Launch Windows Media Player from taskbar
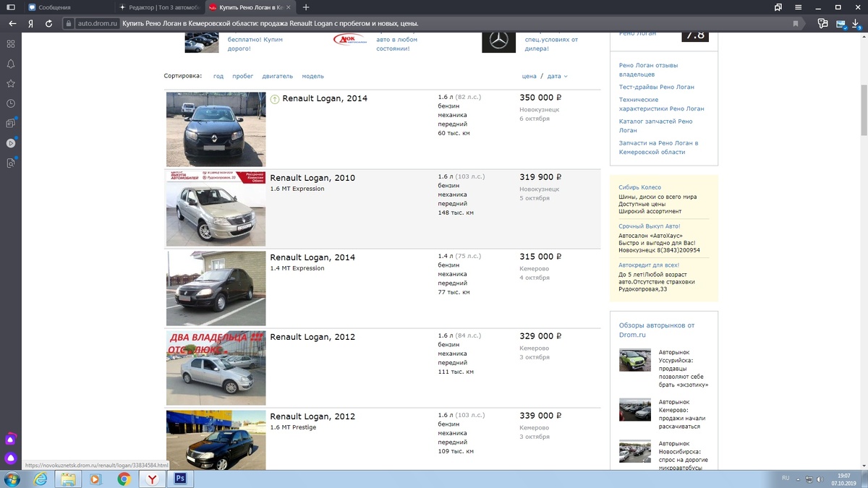868x488 pixels. coord(95,479)
